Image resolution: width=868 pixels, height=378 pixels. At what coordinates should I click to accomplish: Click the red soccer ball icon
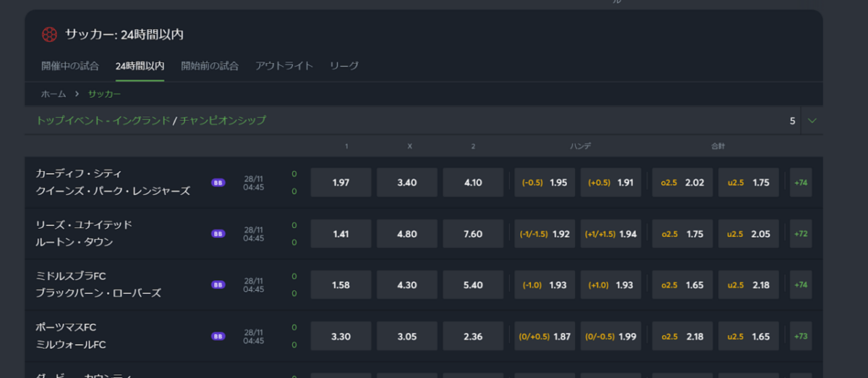pos(49,34)
